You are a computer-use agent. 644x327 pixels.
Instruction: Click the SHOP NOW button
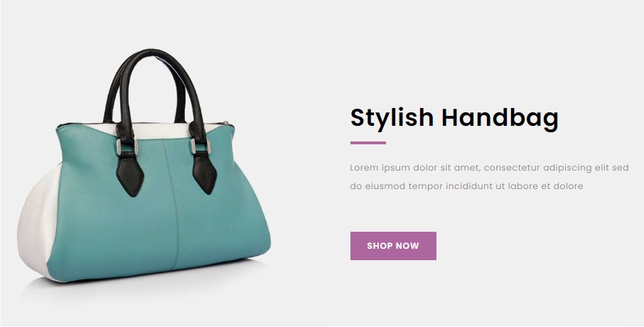point(393,246)
